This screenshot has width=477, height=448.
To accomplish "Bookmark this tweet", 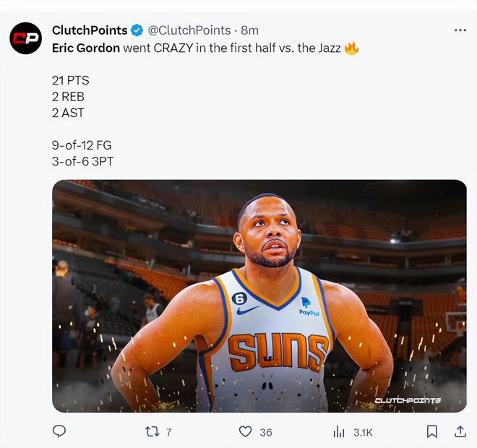I will [x=431, y=431].
